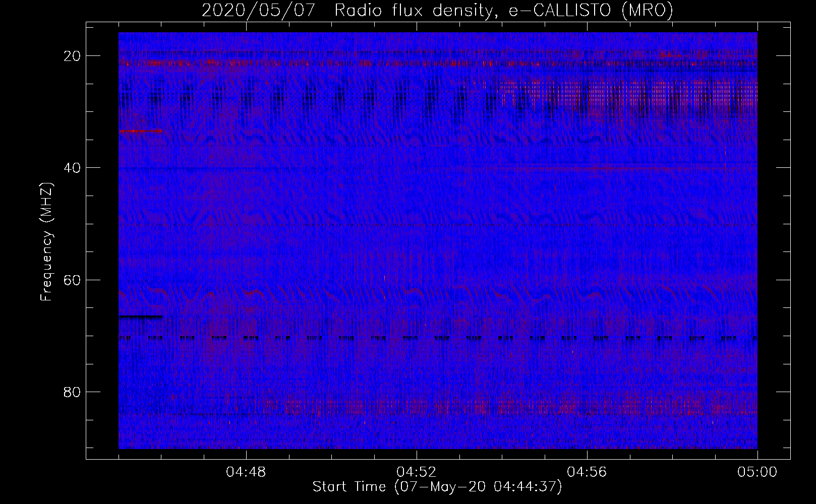Select the 04:52 time tick label
Screen dimensions: 816x504
tap(417, 472)
